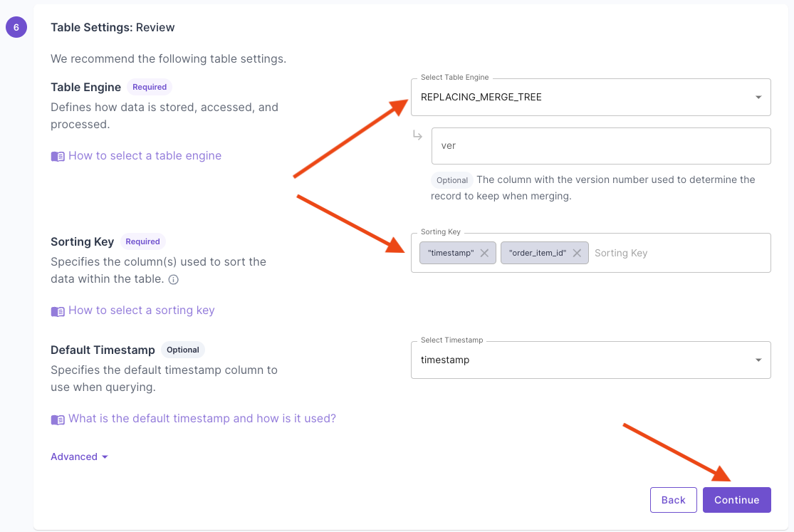Image resolution: width=794 pixels, height=532 pixels.
Task: Remove the "timestamp" sorting key chip
Action: [484, 253]
